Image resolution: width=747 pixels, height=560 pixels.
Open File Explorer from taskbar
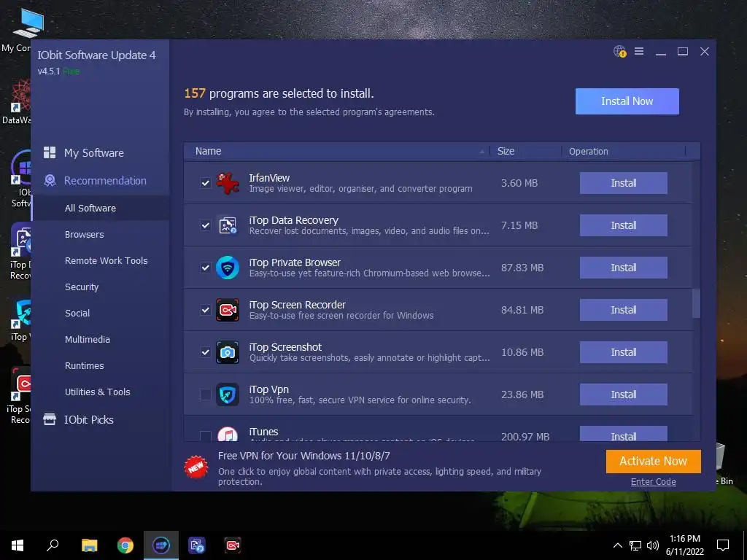(x=89, y=545)
